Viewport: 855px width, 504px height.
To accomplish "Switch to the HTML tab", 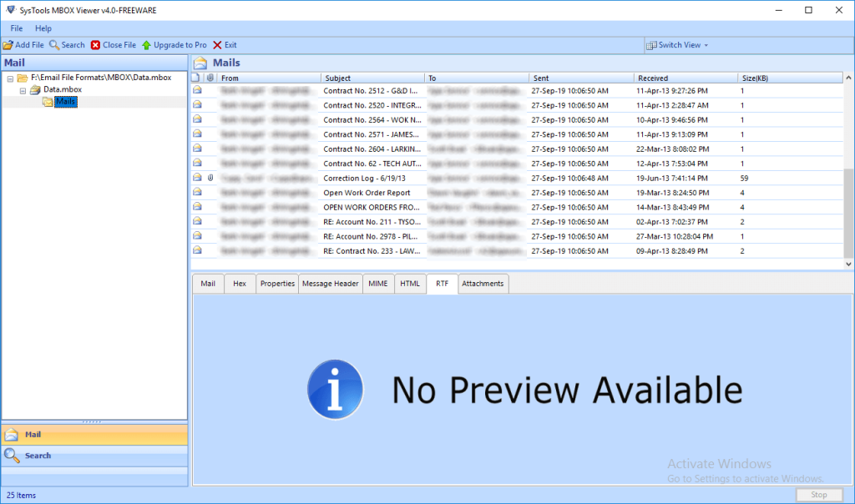I will (410, 284).
